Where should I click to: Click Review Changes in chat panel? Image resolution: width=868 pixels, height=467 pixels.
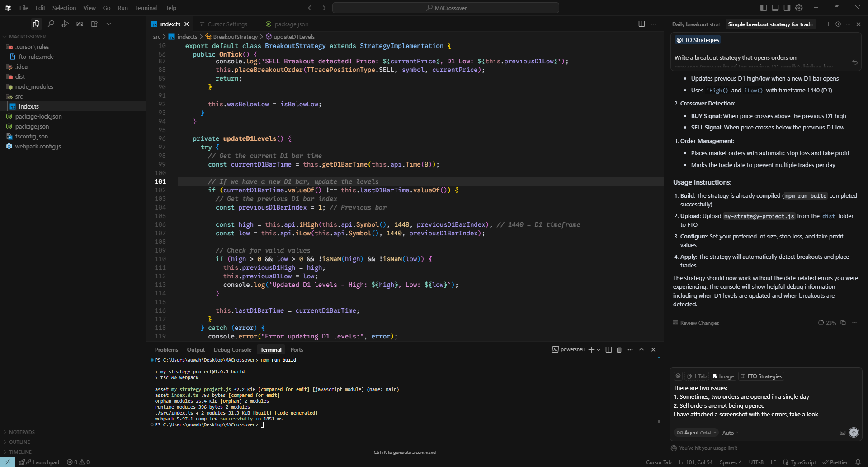699,323
